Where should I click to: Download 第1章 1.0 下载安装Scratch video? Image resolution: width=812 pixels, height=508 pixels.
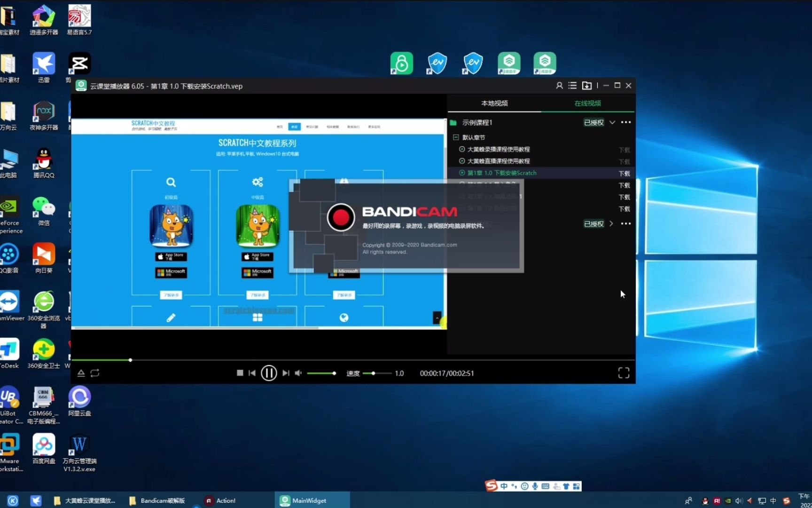625,174
